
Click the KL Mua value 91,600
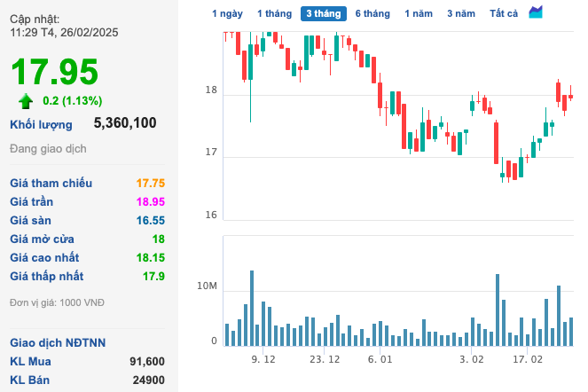(x=146, y=361)
